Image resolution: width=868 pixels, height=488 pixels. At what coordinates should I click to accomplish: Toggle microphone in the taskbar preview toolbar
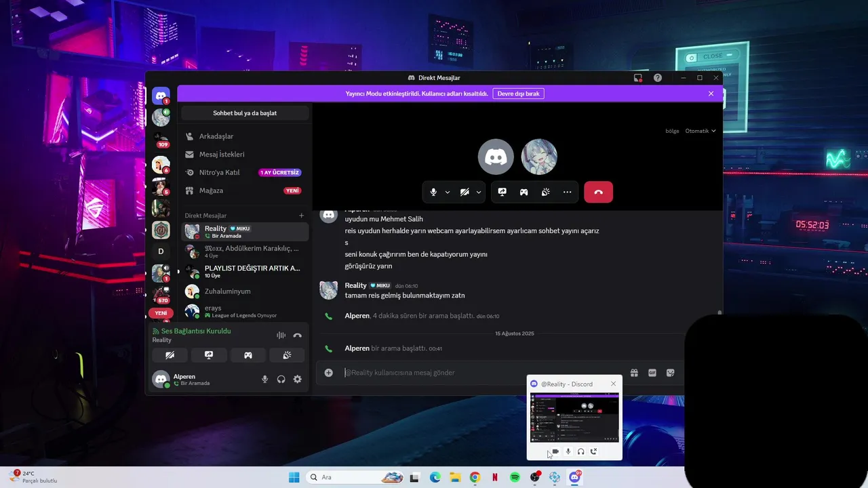pos(568,451)
